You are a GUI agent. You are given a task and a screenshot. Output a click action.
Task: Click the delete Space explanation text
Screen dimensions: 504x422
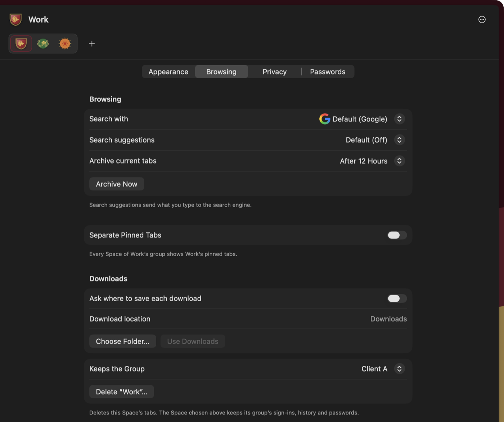(224, 413)
